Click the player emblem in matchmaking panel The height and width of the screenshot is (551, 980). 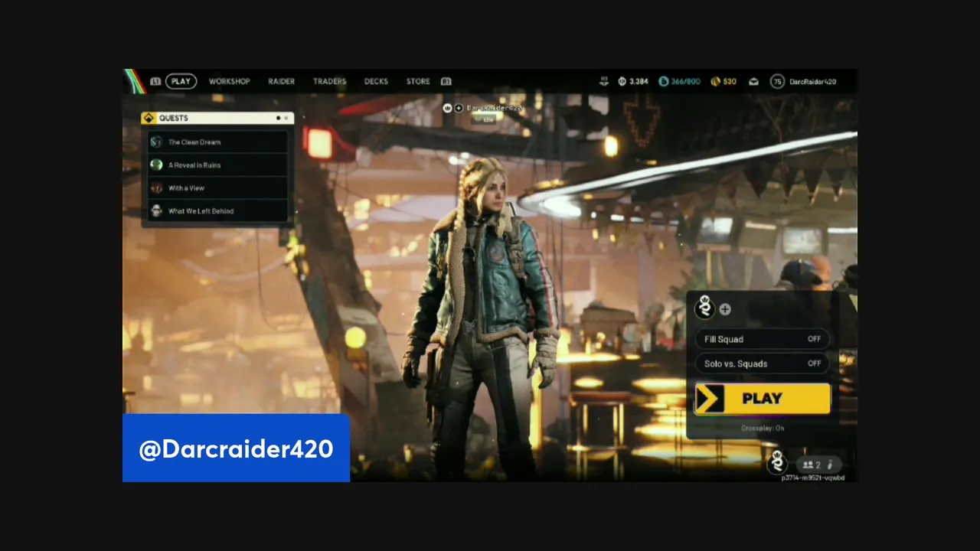click(x=705, y=308)
